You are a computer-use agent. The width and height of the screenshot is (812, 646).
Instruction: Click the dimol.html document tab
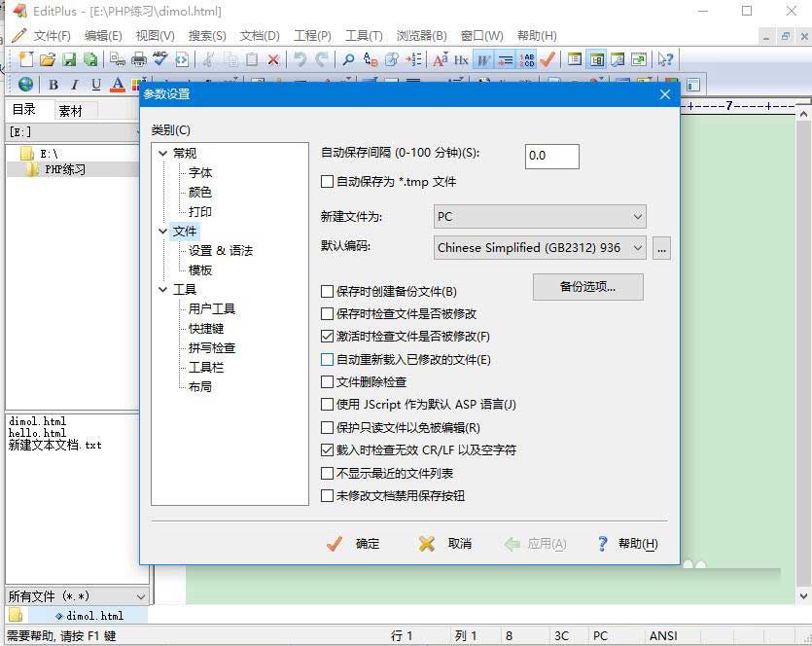(x=89, y=616)
